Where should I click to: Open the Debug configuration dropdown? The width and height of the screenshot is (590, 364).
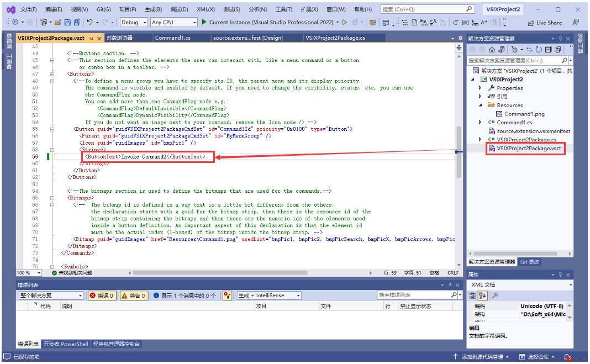[134, 23]
